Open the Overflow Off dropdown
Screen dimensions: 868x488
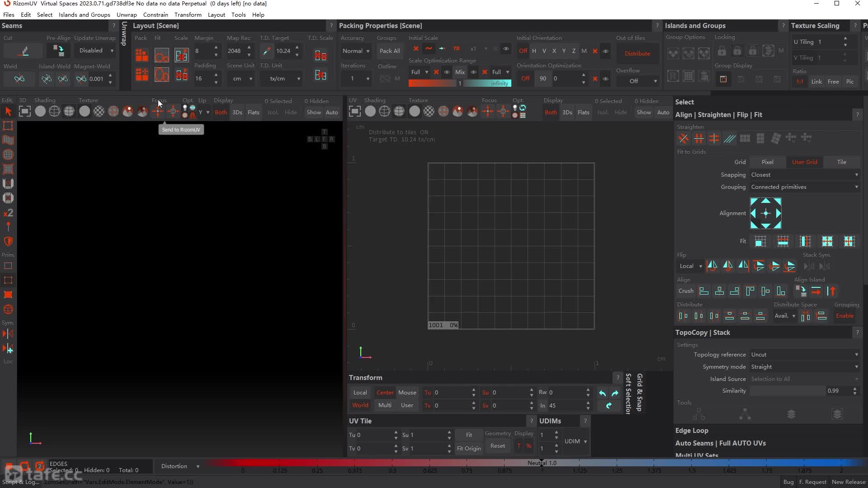[x=637, y=81]
